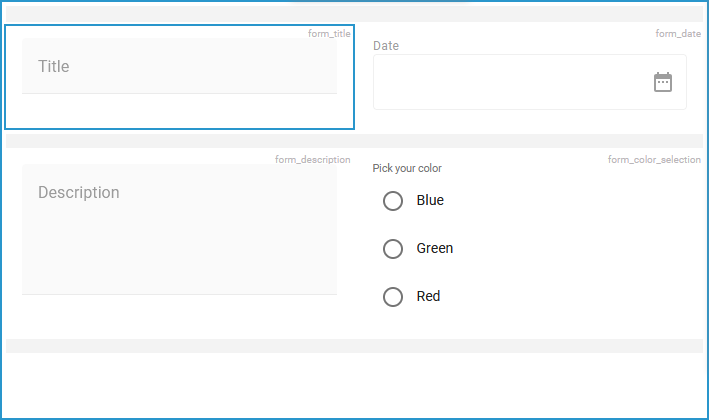
Task: Click into the Title input field
Action: [x=179, y=66]
